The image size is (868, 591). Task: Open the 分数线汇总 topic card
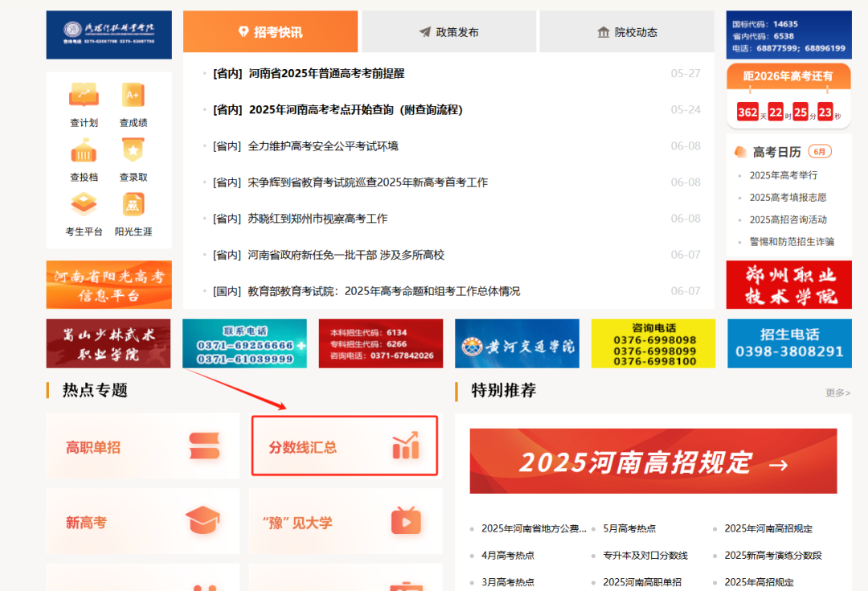[x=344, y=446]
